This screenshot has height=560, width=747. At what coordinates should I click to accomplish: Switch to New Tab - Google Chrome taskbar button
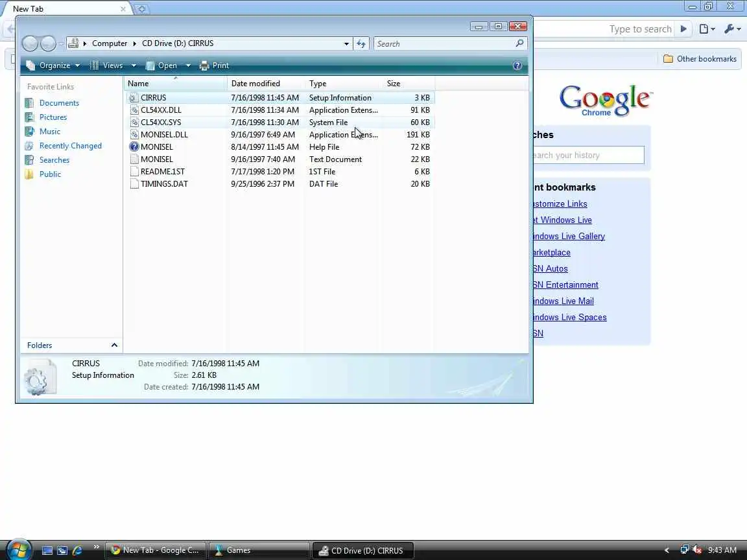click(x=156, y=550)
